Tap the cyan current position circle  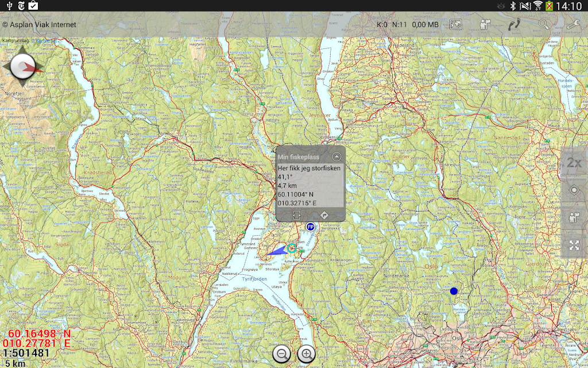(x=292, y=248)
